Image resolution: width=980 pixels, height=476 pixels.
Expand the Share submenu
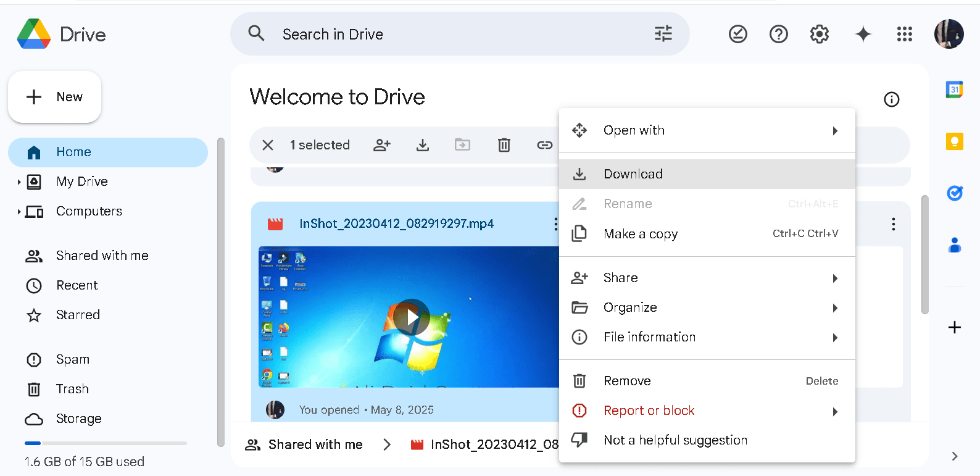(x=707, y=278)
